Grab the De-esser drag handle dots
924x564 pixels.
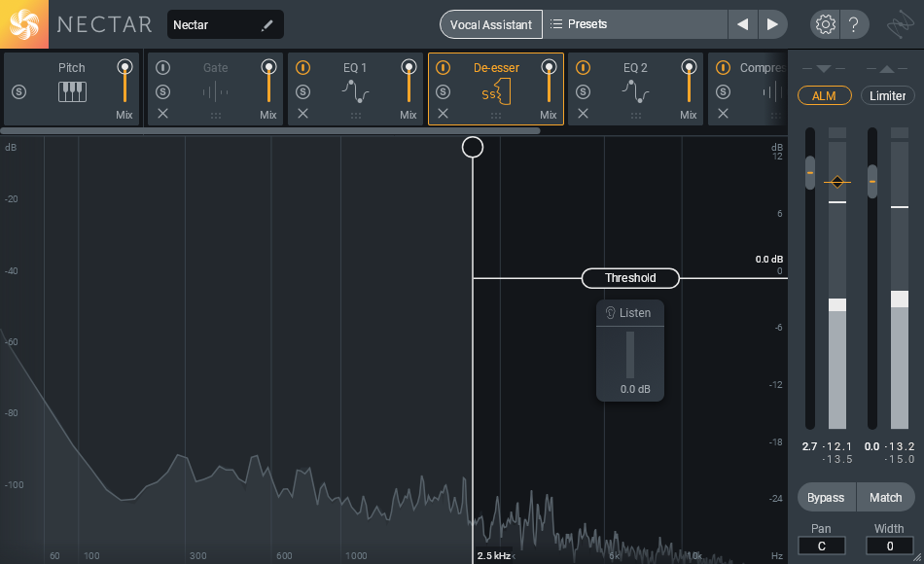[496, 116]
